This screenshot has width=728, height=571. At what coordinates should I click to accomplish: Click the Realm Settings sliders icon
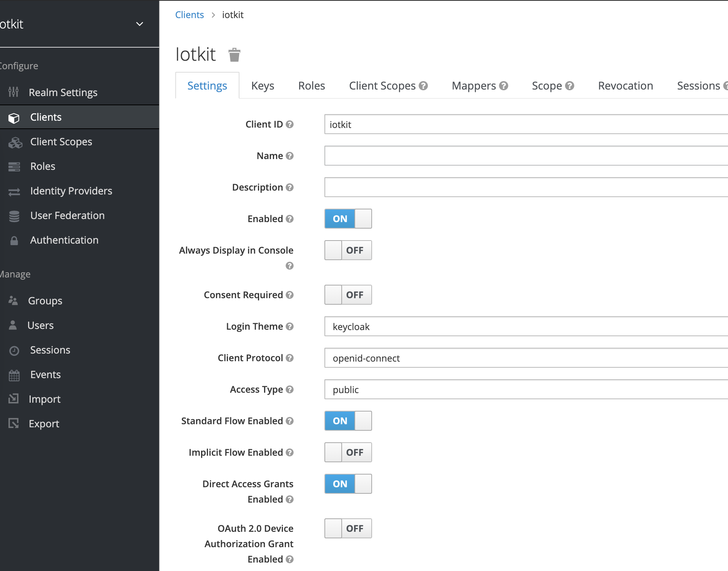[13, 92]
